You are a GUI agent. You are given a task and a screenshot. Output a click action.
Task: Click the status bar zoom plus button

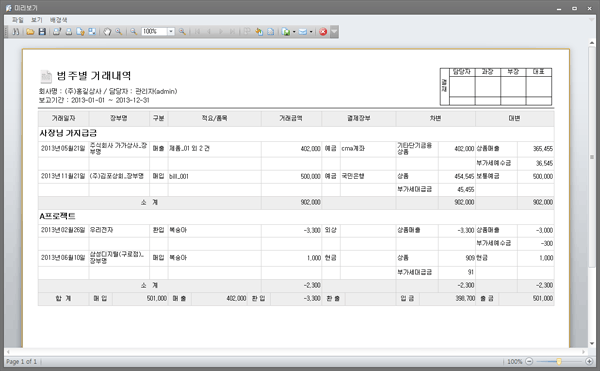pyautogui.click(x=589, y=361)
